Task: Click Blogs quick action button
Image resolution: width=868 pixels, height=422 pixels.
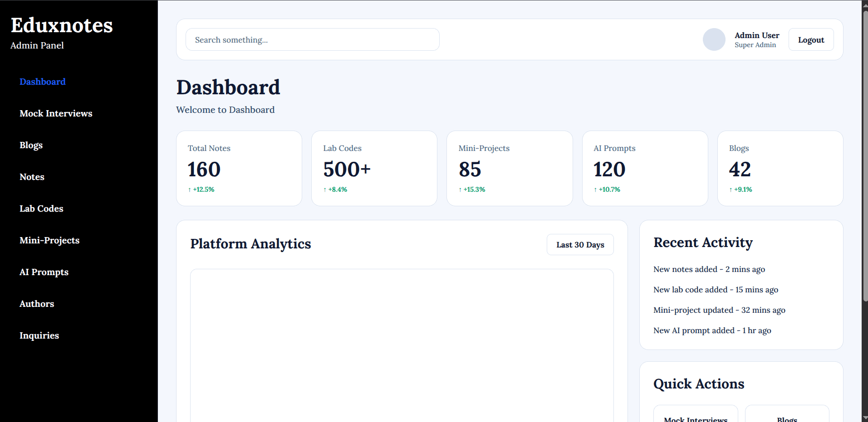Action: 787,415
